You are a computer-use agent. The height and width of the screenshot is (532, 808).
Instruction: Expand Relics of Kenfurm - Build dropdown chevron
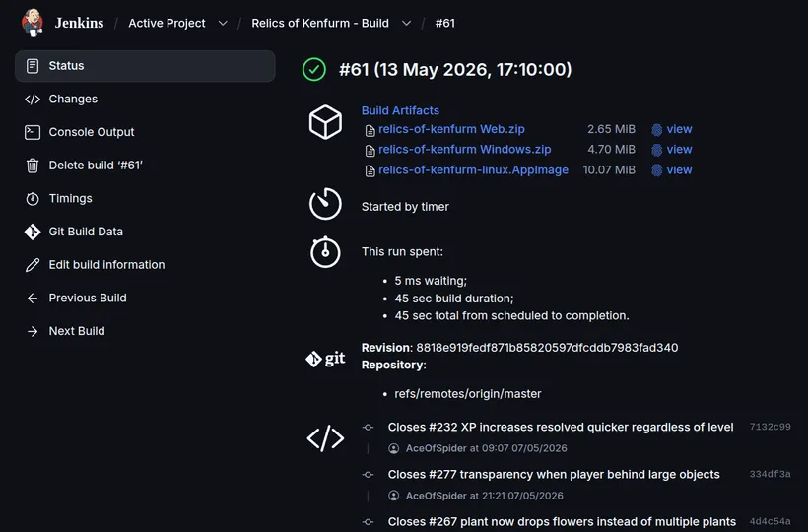pyautogui.click(x=406, y=24)
